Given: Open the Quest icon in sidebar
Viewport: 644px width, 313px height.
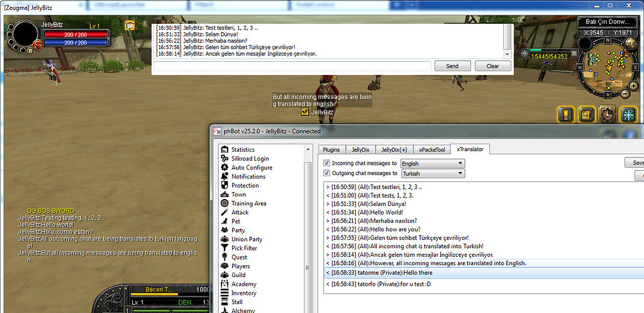Looking at the screenshot, I should point(225,258).
